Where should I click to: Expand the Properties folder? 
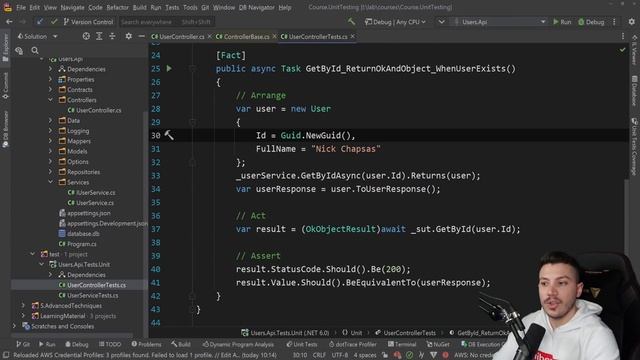point(51,79)
